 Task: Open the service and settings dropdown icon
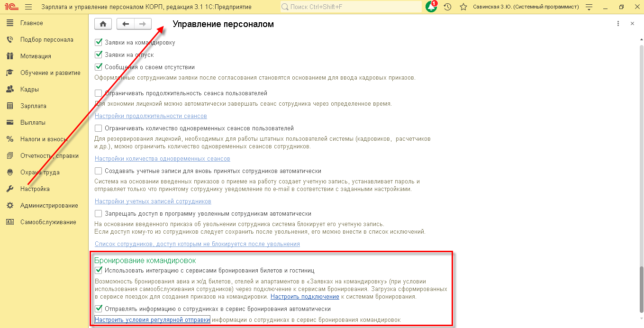click(x=589, y=7)
